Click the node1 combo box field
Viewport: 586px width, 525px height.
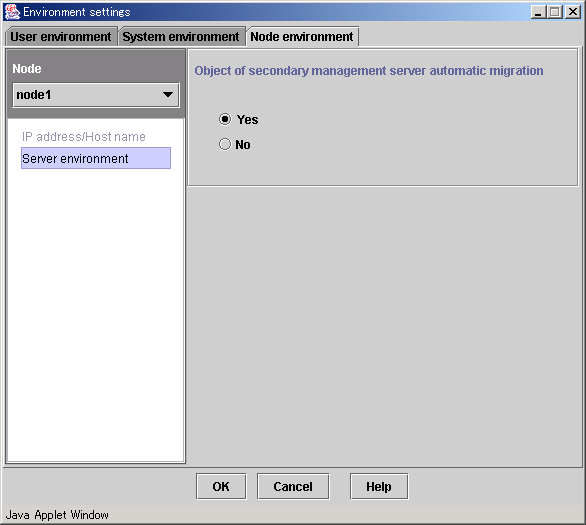[96, 95]
